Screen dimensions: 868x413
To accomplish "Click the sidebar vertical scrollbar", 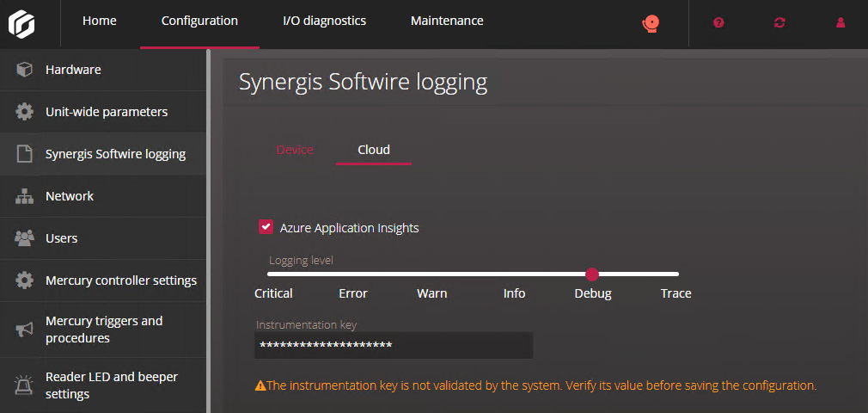I will click(x=209, y=231).
